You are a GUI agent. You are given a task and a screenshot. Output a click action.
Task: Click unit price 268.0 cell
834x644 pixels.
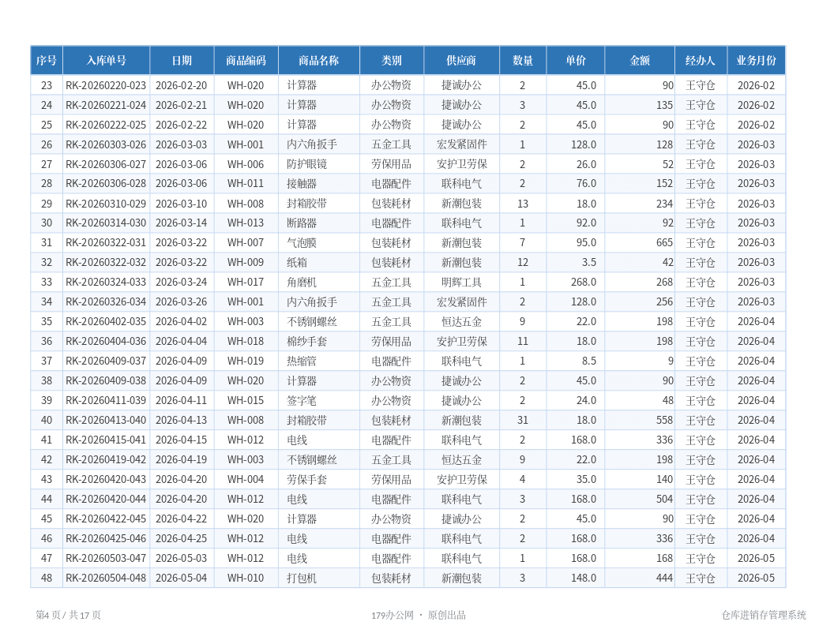coord(584,283)
